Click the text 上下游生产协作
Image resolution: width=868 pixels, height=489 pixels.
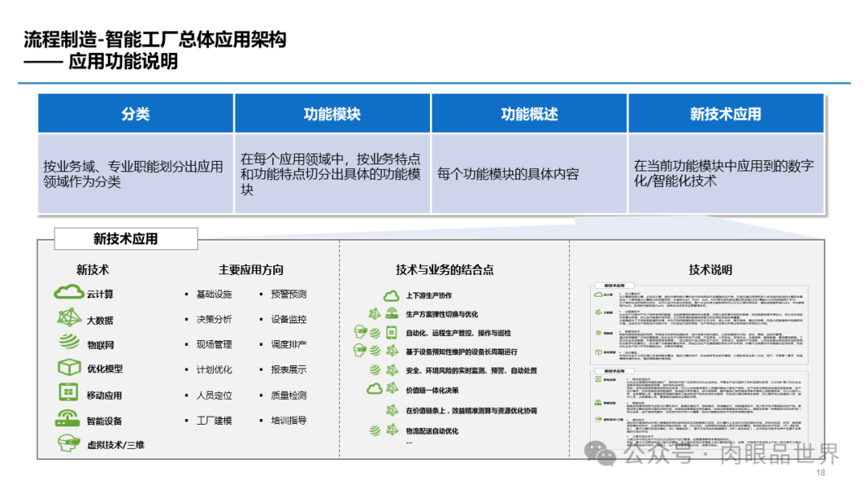(x=429, y=296)
